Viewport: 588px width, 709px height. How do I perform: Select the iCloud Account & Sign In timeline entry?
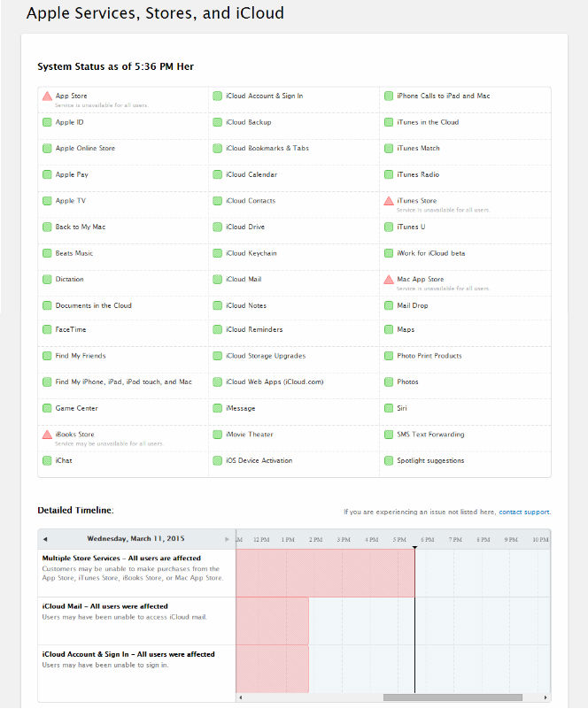(x=136, y=669)
